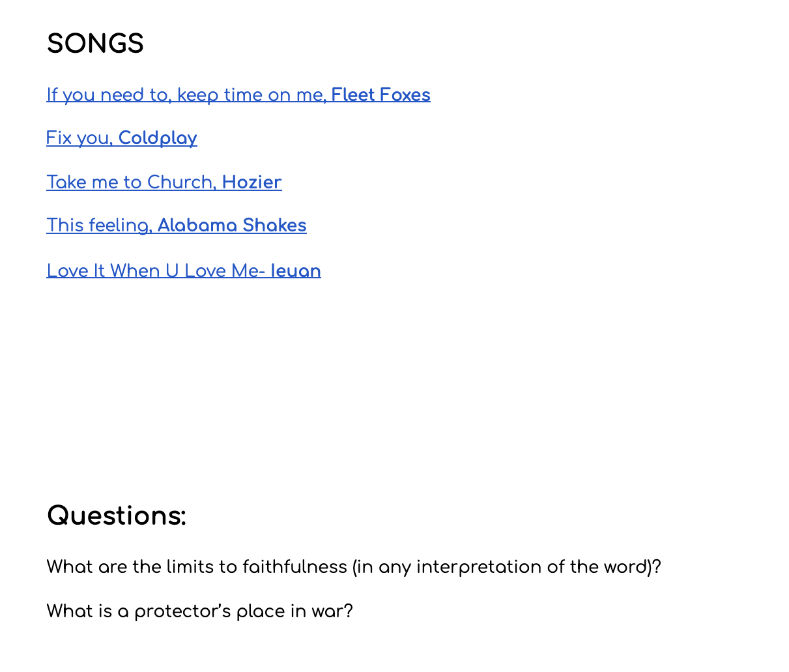Screen dimensions: 789x672
Task: Click the question about limits to faithfulness
Action: [354, 567]
